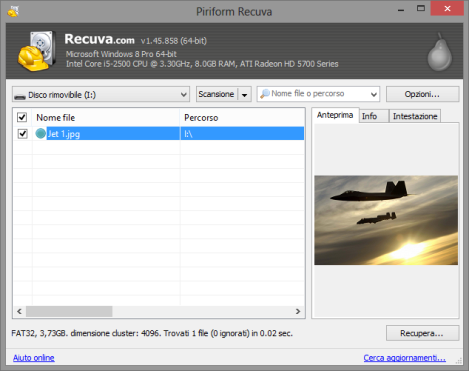Click the jet preview thumbnail image

(x=386, y=220)
